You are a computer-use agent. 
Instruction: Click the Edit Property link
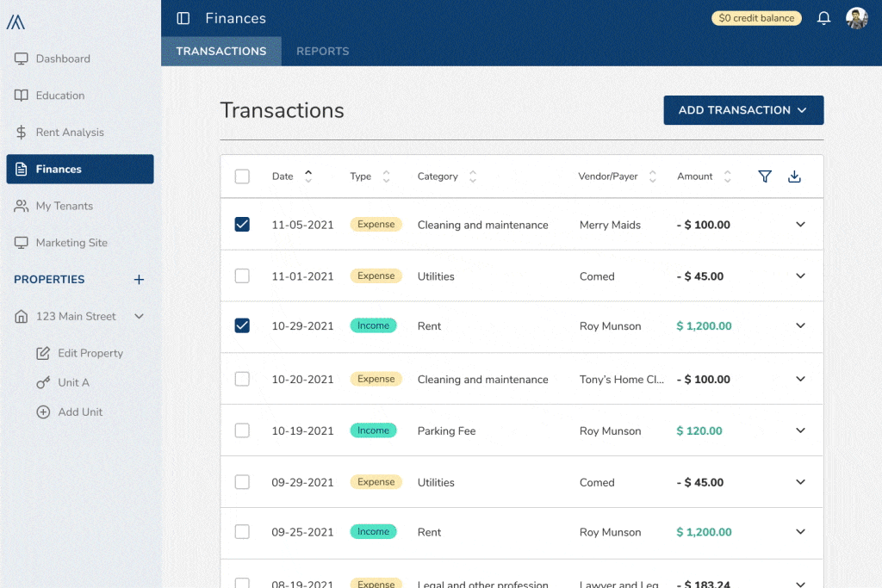coord(90,353)
